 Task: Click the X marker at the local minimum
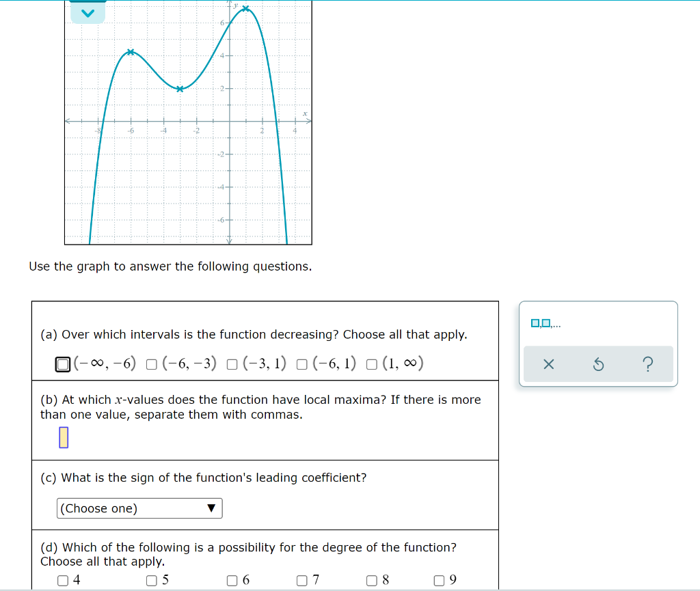click(179, 89)
